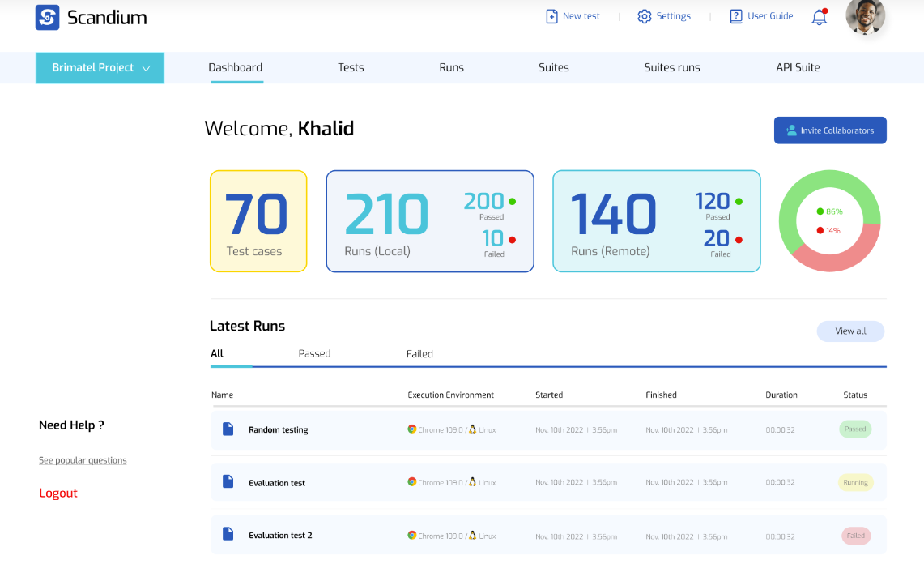
Task: Expand the Brimatel Project dropdown
Action: pos(100,68)
